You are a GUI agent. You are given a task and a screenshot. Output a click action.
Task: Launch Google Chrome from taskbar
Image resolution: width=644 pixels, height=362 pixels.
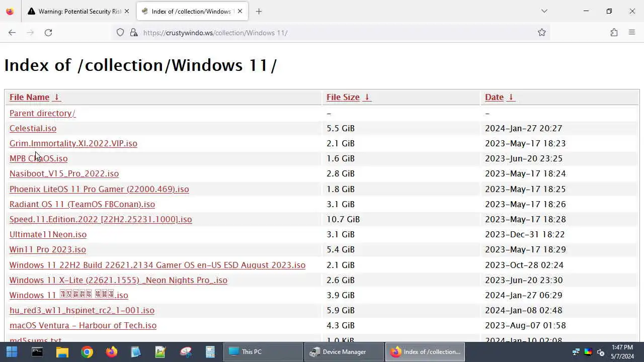(87, 352)
